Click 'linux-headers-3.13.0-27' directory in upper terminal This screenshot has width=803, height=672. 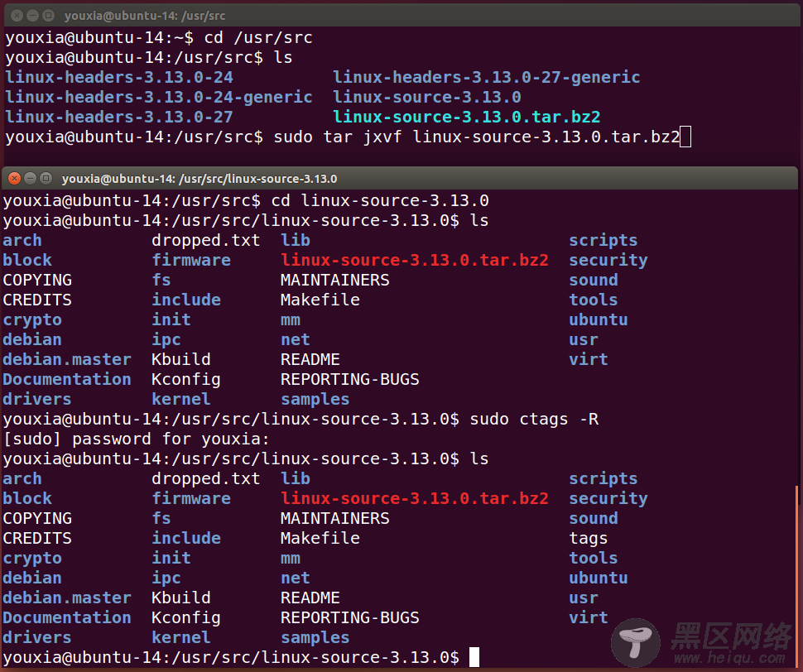(x=119, y=118)
